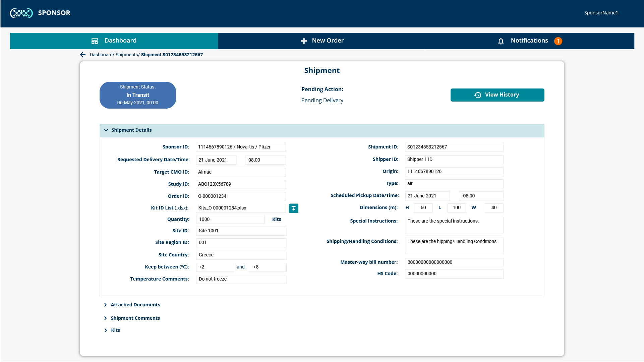Click the history clock icon on View History

[x=477, y=95]
